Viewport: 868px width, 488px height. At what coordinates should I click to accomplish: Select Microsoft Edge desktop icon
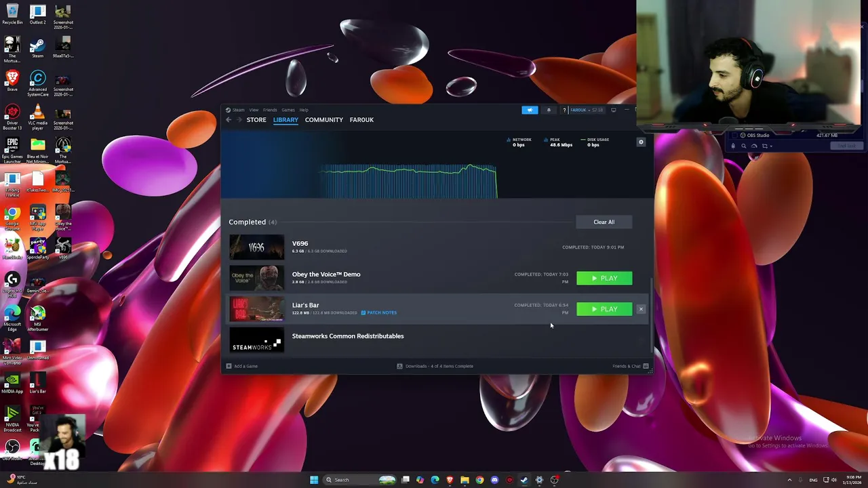[x=12, y=319]
